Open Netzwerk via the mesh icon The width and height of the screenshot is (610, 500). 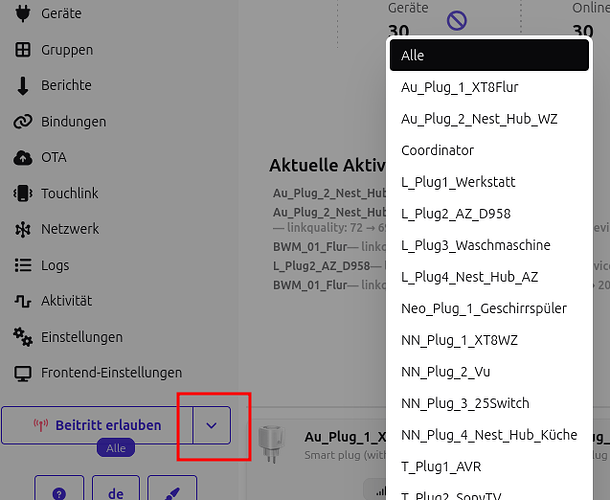(23, 229)
